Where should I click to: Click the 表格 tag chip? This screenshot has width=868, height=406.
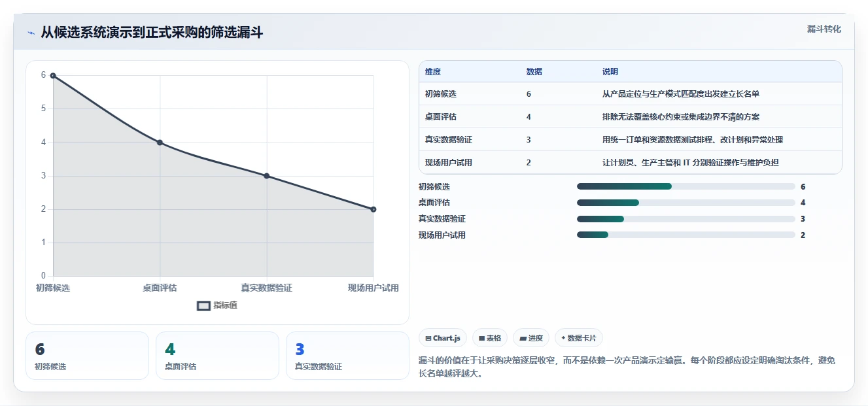coord(490,338)
